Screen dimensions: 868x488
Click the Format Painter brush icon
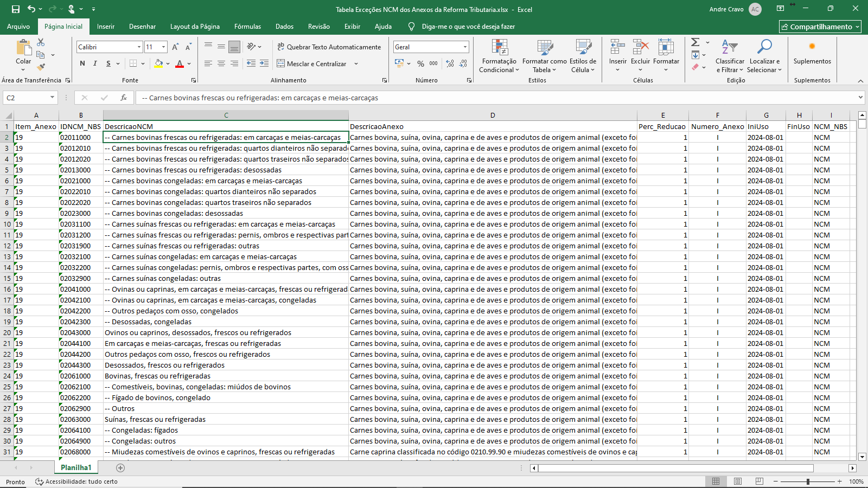tap(41, 67)
